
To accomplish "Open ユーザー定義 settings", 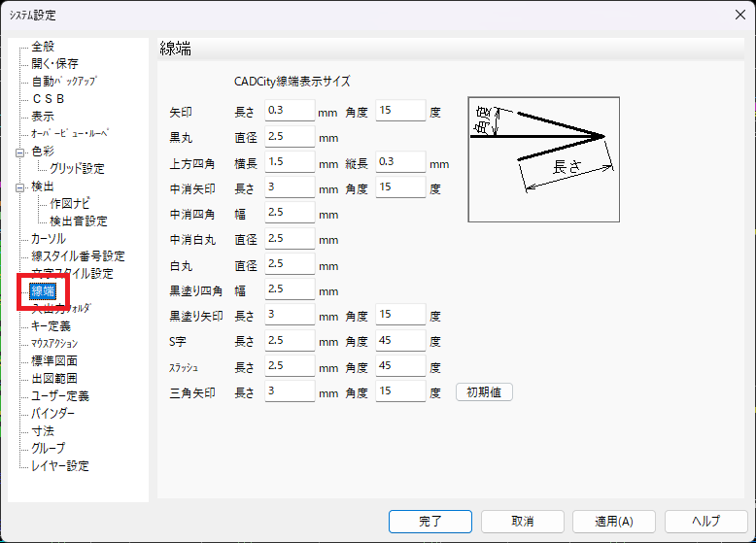I will pyautogui.click(x=60, y=396).
